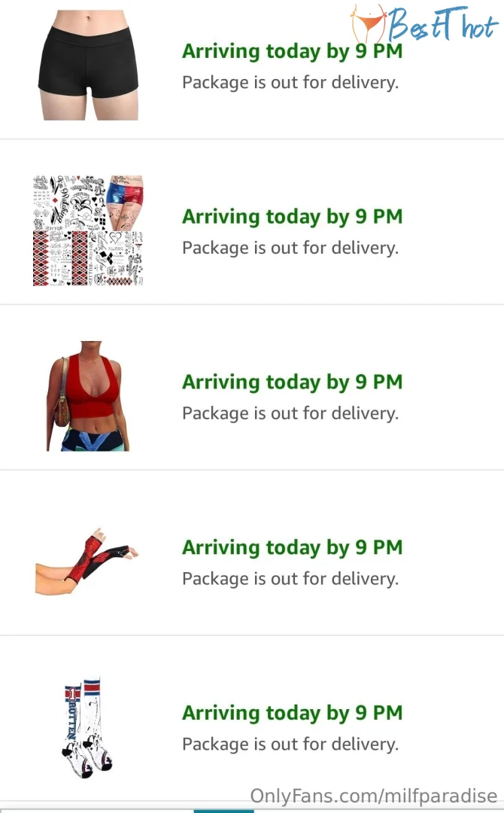Click the BestThot logo text
504x813 pixels.
[442, 25]
